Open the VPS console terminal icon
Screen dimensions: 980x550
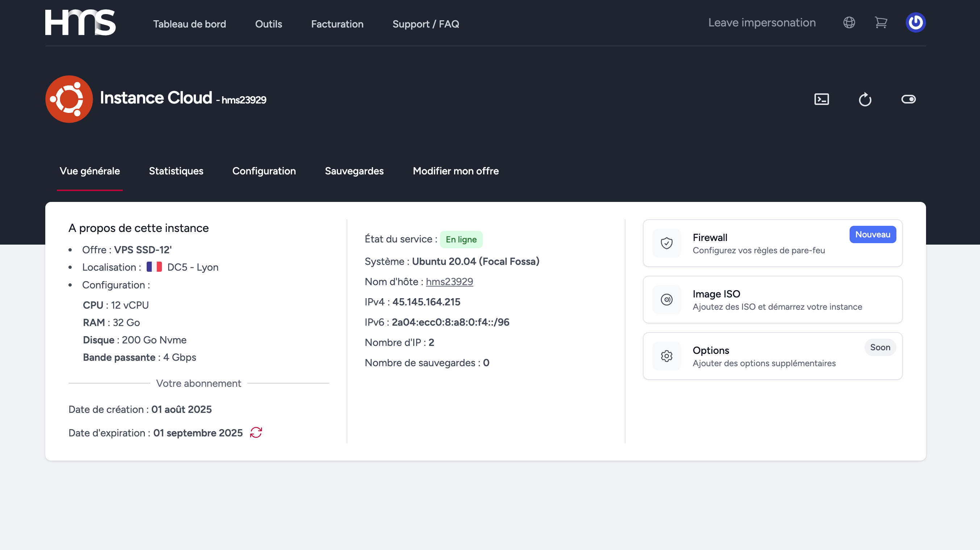(x=822, y=99)
